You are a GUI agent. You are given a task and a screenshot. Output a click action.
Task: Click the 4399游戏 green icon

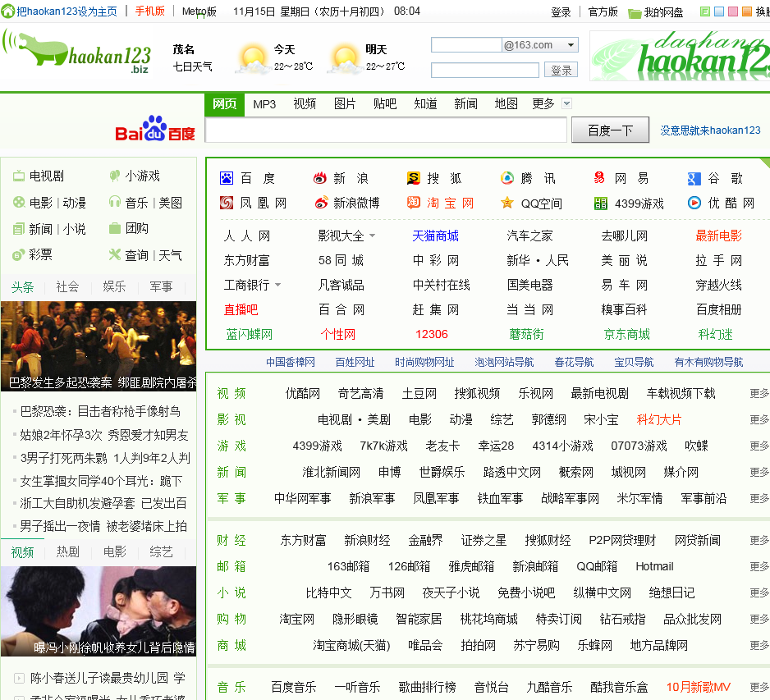click(x=601, y=204)
